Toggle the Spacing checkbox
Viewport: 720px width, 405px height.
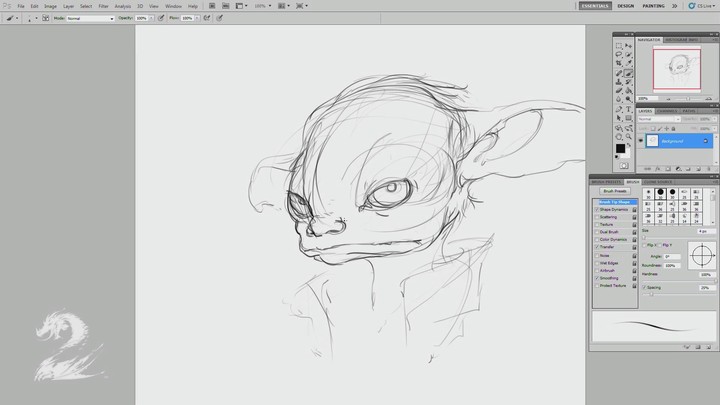tap(644, 287)
